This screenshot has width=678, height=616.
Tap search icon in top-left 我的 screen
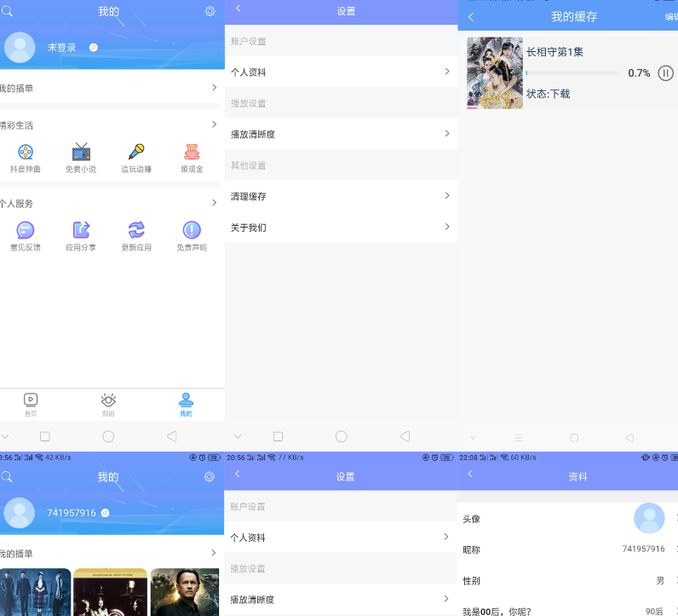click(8, 11)
